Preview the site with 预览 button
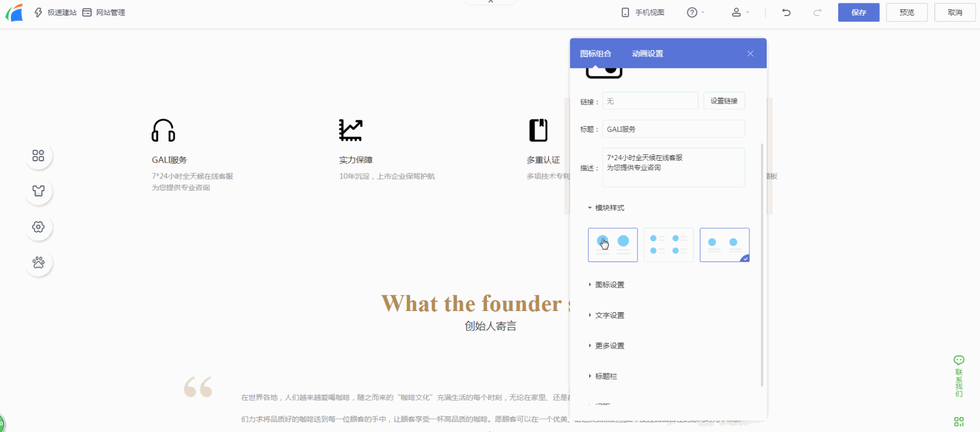 click(x=907, y=12)
